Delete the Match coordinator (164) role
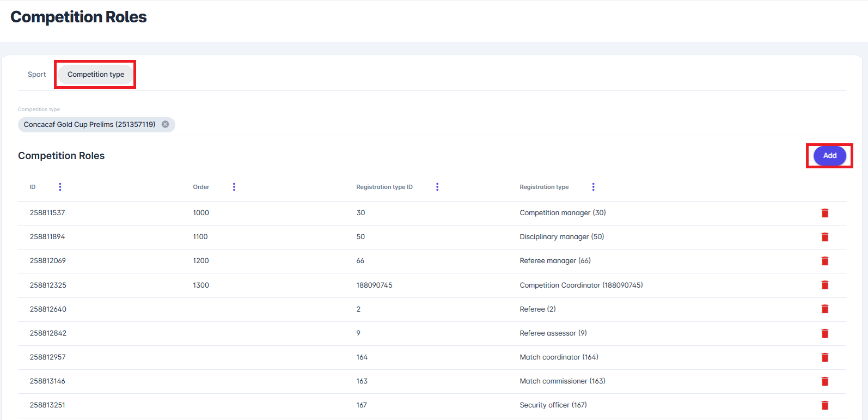868x420 pixels. click(x=824, y=357)
